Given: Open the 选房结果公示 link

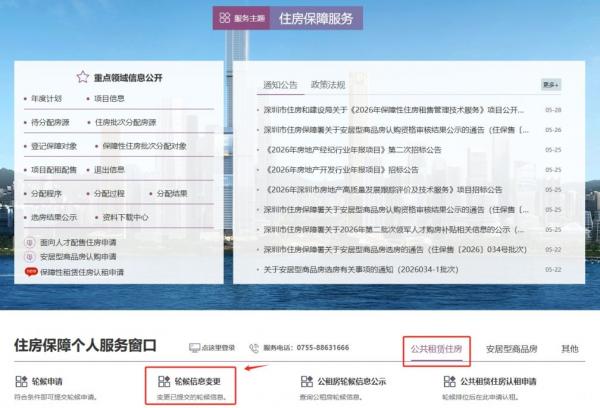Looking at the screenshot, I should pos(54,217).
